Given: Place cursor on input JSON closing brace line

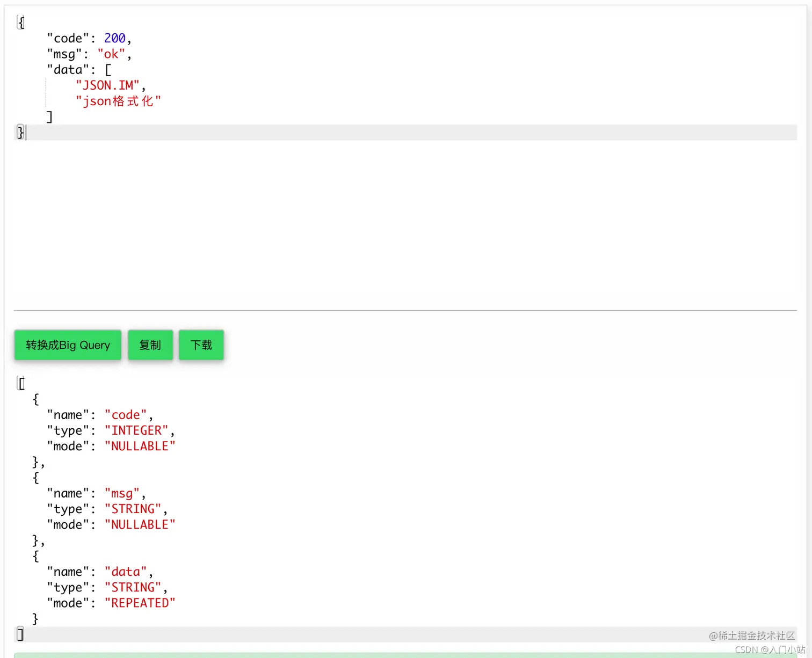Looking at the screenshot, I should pos(405,133).
